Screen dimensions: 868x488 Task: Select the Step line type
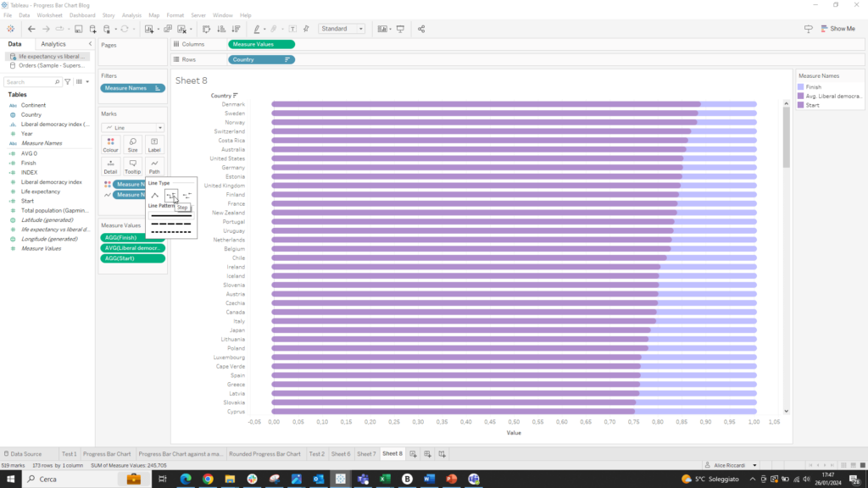173,195
